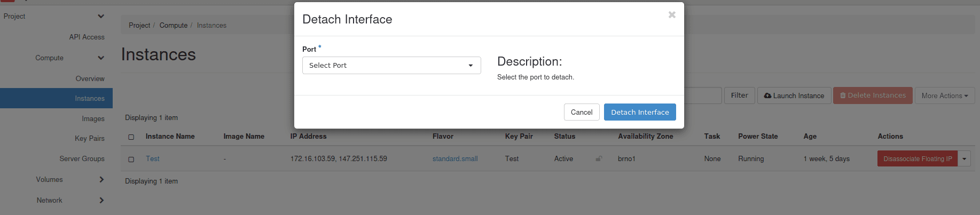Expand the row actions caret dropdown

click(964, 159)
